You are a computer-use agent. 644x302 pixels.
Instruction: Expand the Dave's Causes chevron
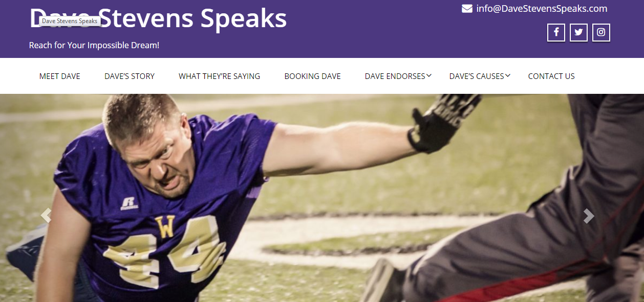click(507, 75)
